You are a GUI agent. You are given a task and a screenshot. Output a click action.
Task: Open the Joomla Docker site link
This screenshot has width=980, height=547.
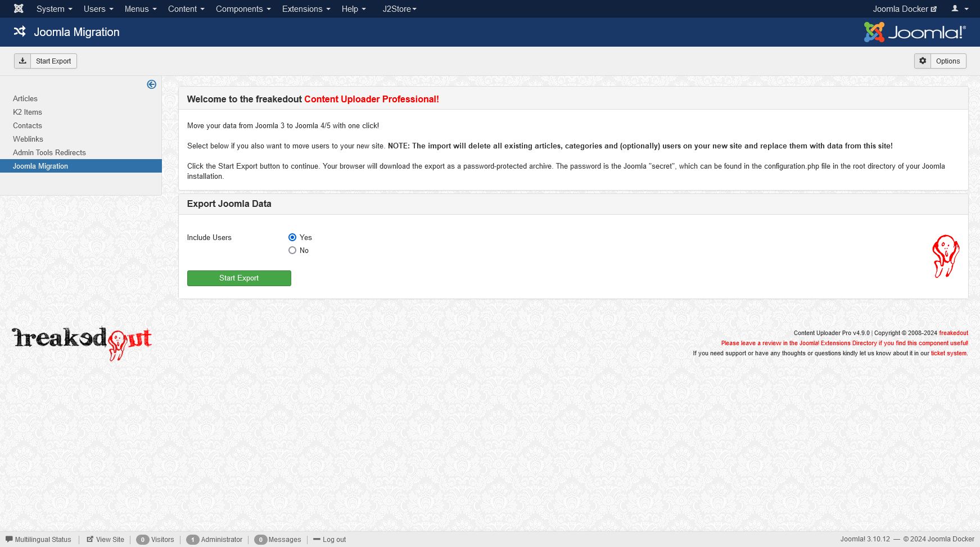(905, 9)
